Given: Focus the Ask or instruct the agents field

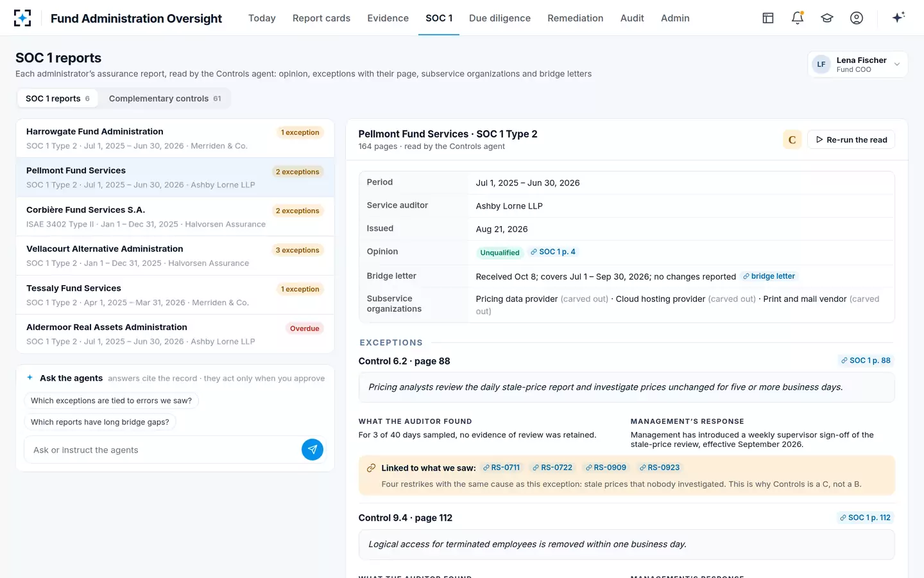Looking at the screenshot, I should (x=164, y=450).
